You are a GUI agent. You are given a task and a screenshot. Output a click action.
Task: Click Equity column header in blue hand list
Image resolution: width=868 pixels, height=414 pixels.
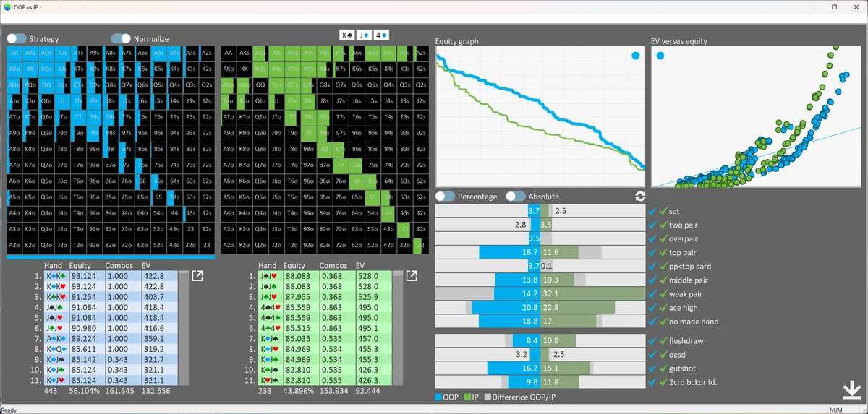[80, 265]
